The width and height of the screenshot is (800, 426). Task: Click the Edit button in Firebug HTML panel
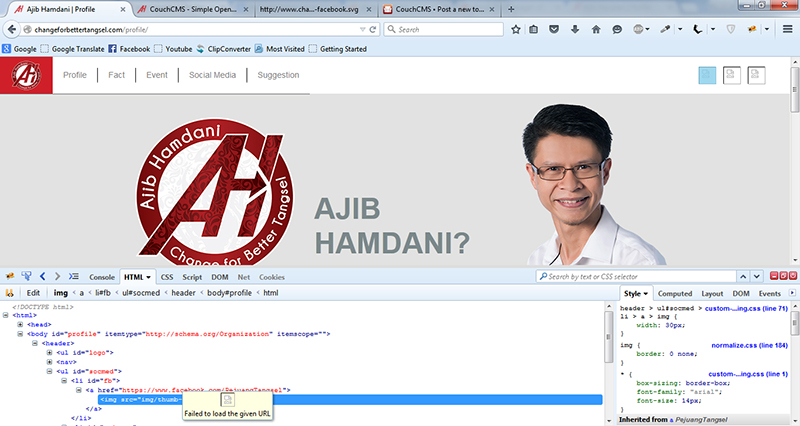[x=33, y=293]
